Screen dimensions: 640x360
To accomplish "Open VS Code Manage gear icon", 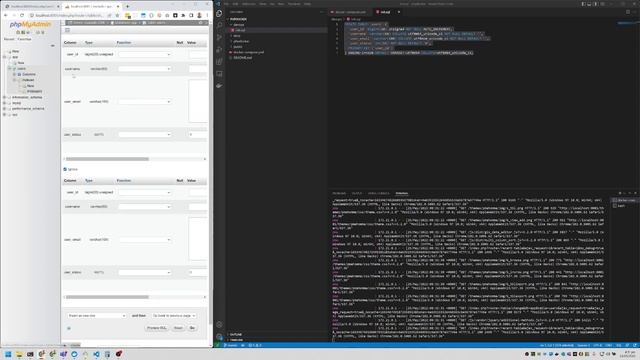I will click(219, 337).
